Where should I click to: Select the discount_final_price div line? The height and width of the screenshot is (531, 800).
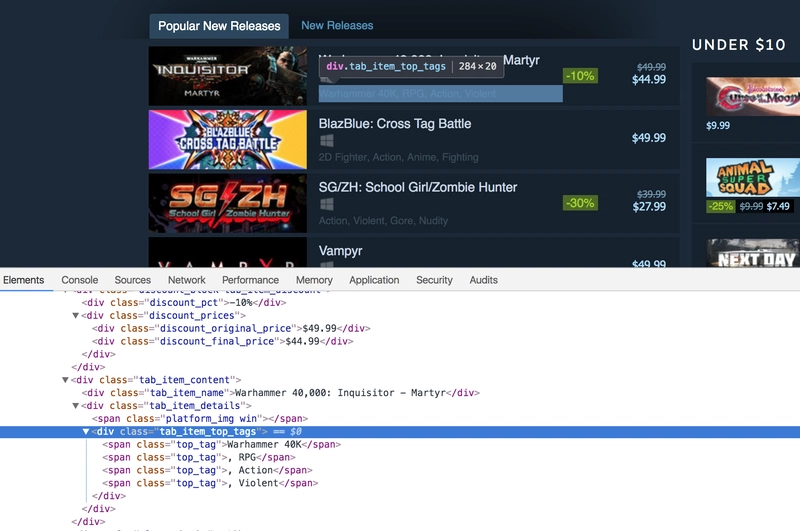(222, 341)
